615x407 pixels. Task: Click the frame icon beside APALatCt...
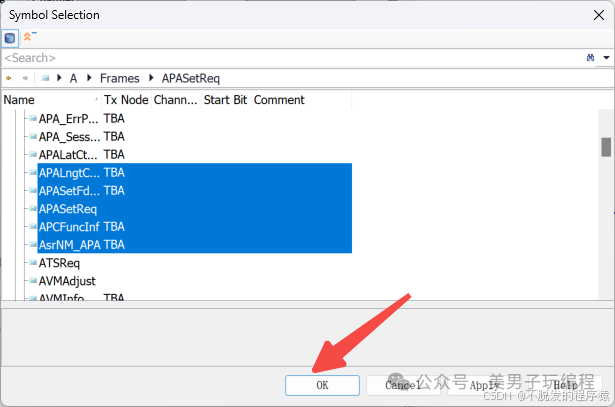[x=33, y=154]
